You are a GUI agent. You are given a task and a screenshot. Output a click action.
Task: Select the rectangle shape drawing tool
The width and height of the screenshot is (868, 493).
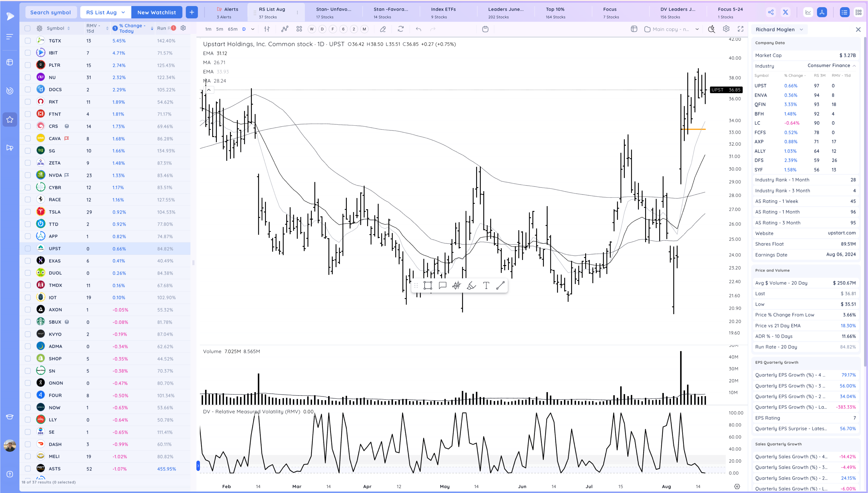click(427, 286)
